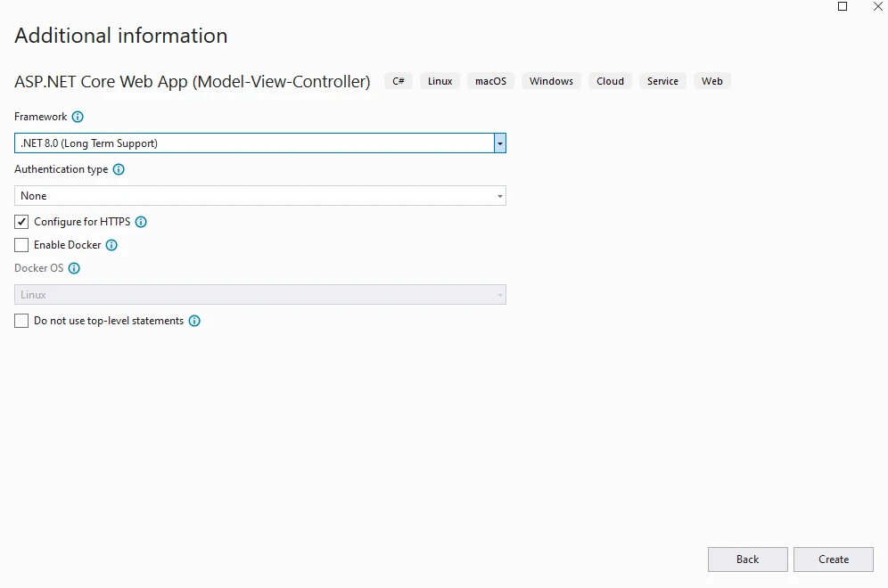
Task: Maximize the dialog window
Action: [x=843, y=6]
